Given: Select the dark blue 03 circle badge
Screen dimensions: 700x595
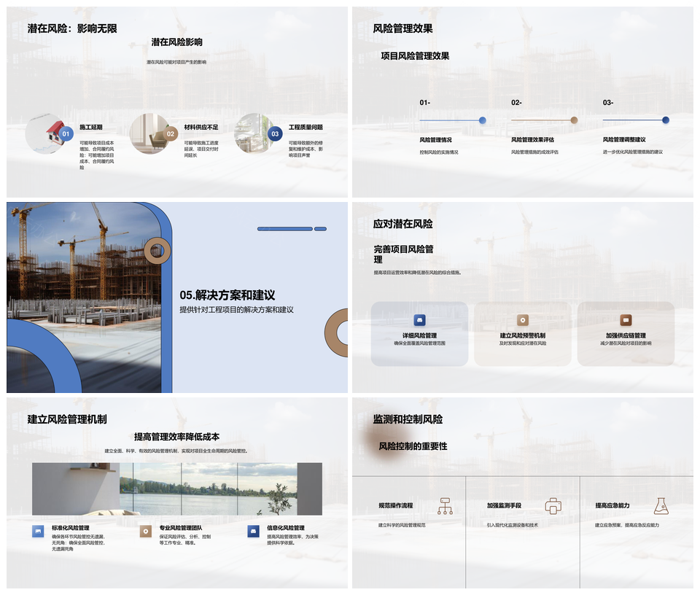Looking at the screenshot, I should (275, 134).
